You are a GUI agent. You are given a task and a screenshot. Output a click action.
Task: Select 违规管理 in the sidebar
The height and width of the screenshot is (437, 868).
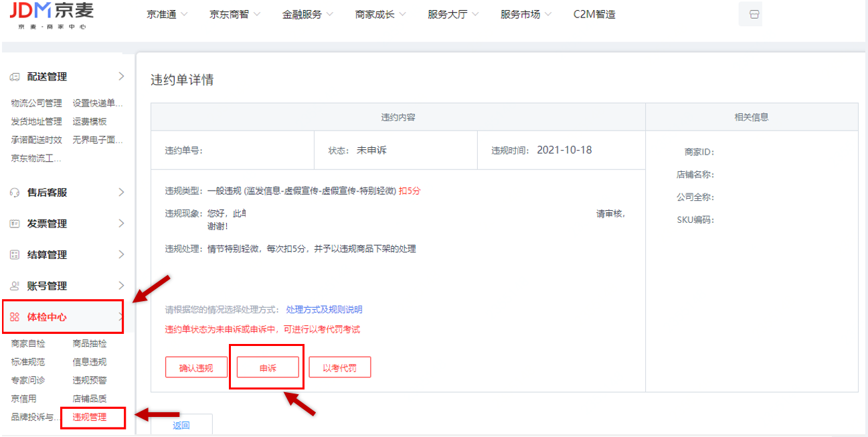pyautogui.click(x=90, y=418)
